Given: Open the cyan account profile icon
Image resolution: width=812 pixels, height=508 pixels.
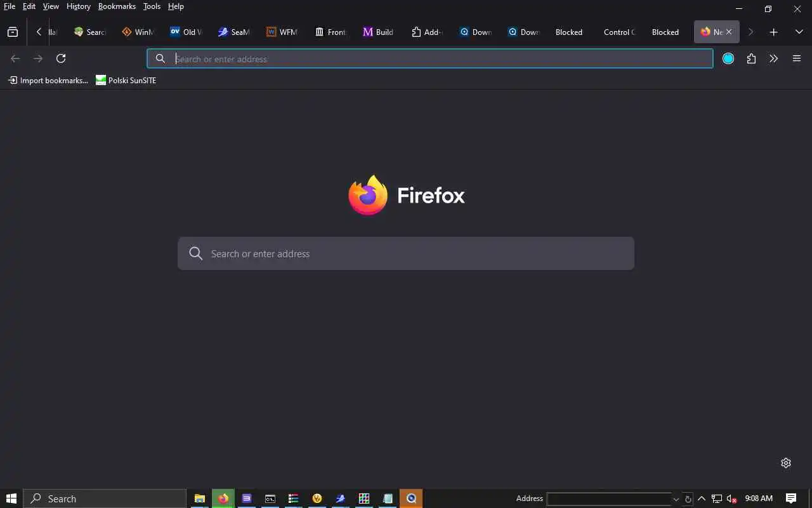Looking at the screenshot, I should point(728,58).
